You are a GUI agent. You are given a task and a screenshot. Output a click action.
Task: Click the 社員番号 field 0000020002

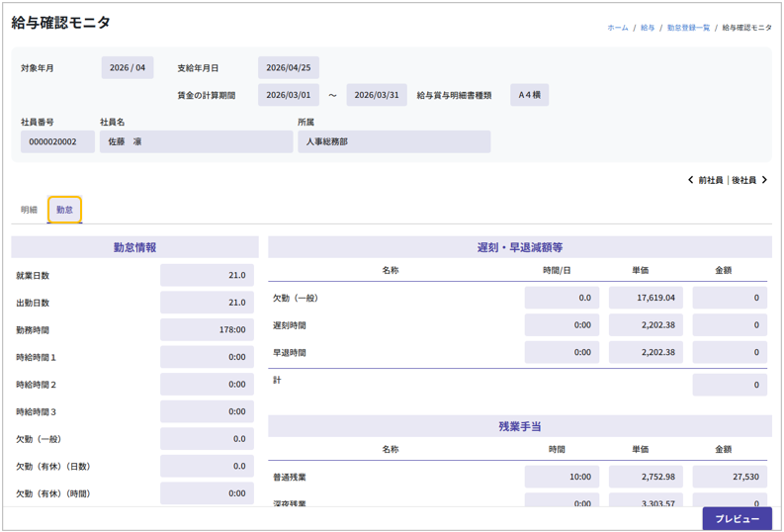57,141
